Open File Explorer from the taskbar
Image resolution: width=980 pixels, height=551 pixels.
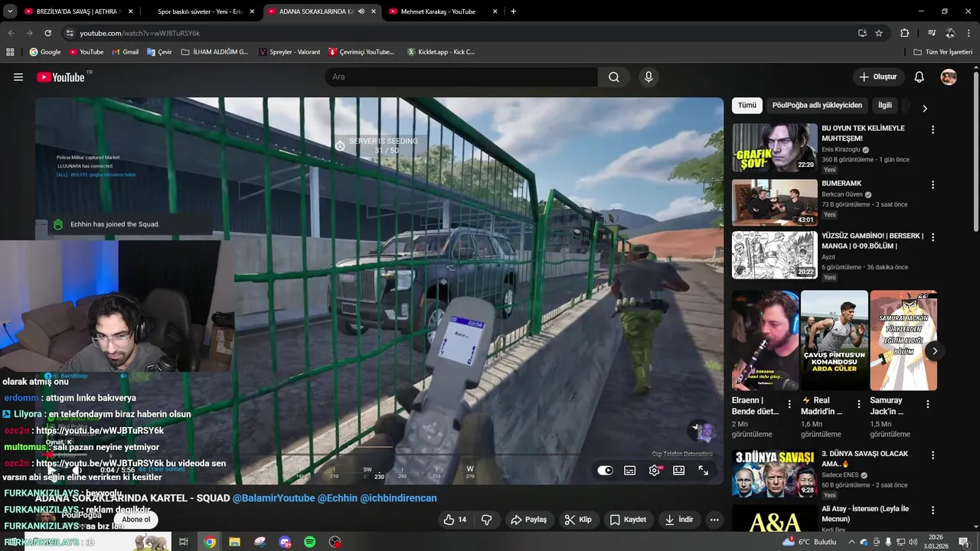[x=235, y=542]
